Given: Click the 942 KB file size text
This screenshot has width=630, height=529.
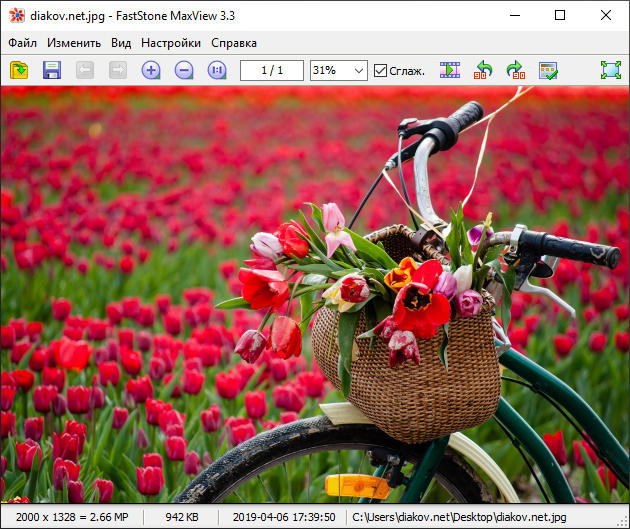Looking at the screenshot, I should click(182, 517).
